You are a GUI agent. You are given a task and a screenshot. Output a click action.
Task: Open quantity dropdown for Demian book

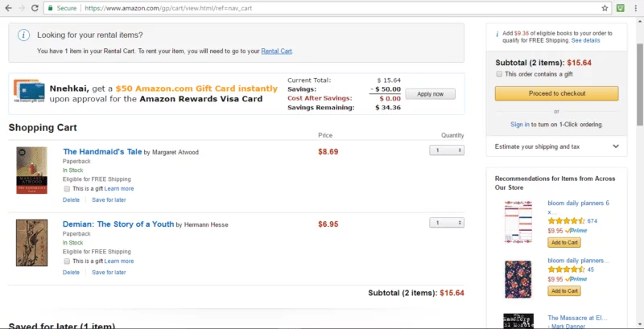447,223
